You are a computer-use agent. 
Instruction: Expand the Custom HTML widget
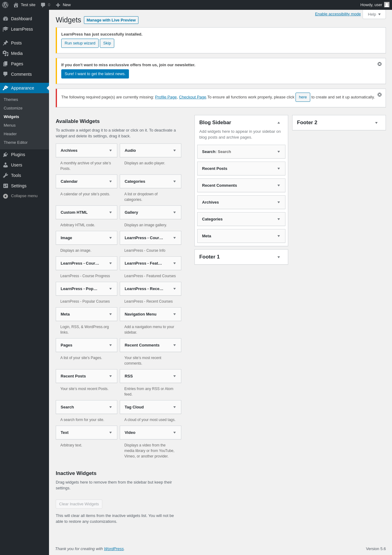point(111,212)
